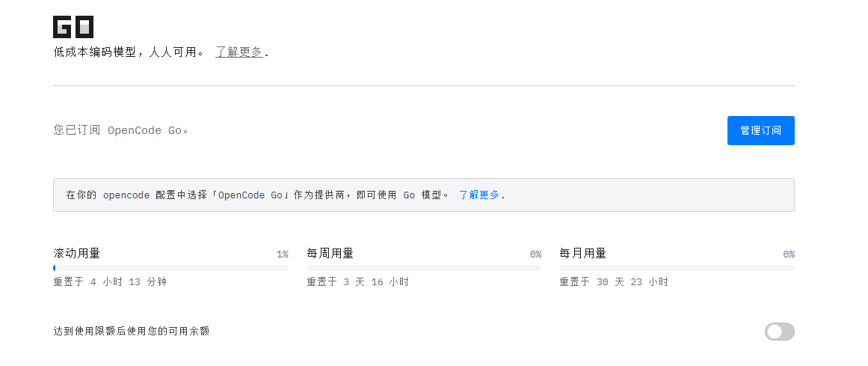Click the 每周用量 label
The height and width of the screenshot is (366, 868).
330,254
